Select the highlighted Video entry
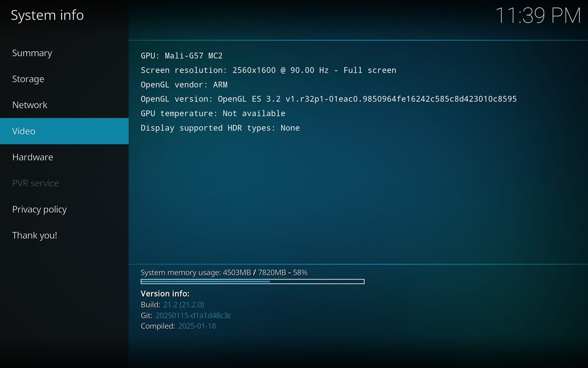This screenshot has width=588, height=368. click(24, 131)
